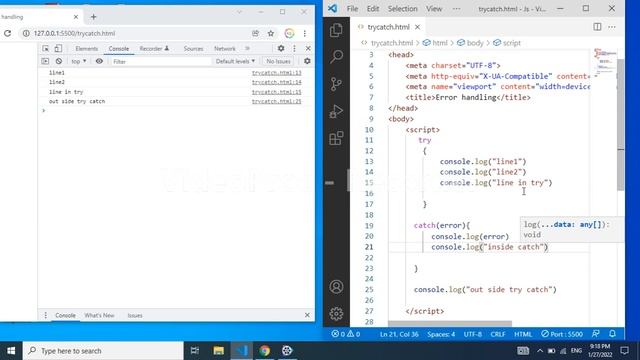
Task: Open the VS Code Explorer panel
Action: pos(336,30)
